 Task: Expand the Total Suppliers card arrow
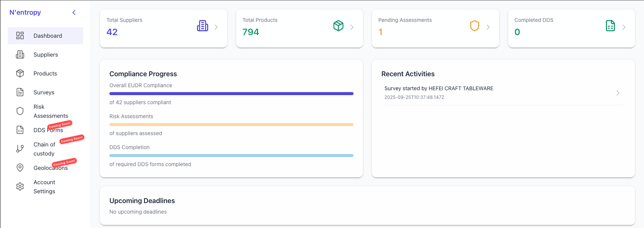pyautogui.click(x=216, y=27)
